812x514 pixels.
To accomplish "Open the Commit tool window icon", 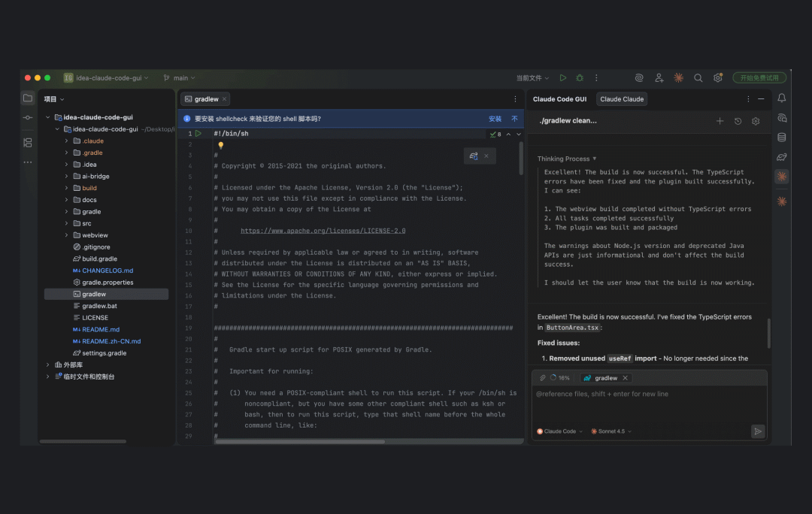I will coord(28,117).
